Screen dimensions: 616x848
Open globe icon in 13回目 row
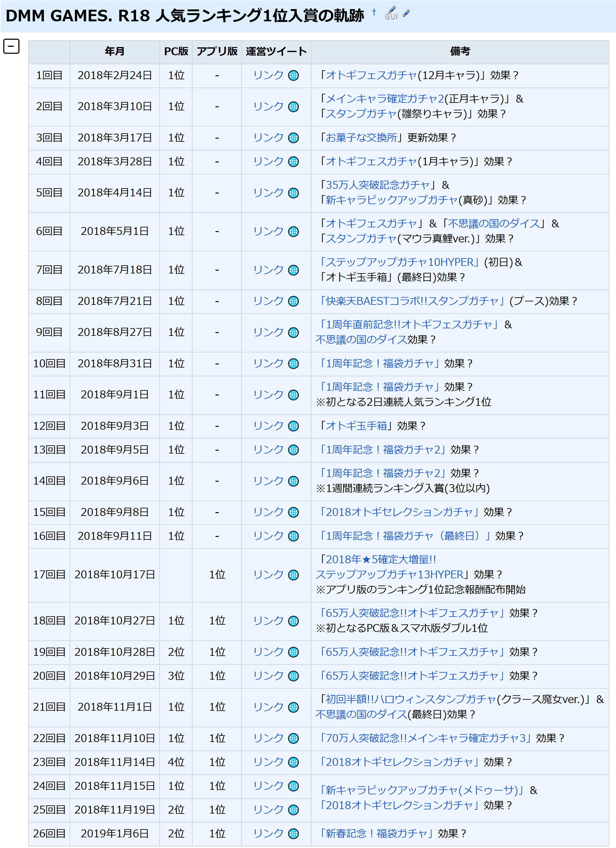click(x=294, y=450)
